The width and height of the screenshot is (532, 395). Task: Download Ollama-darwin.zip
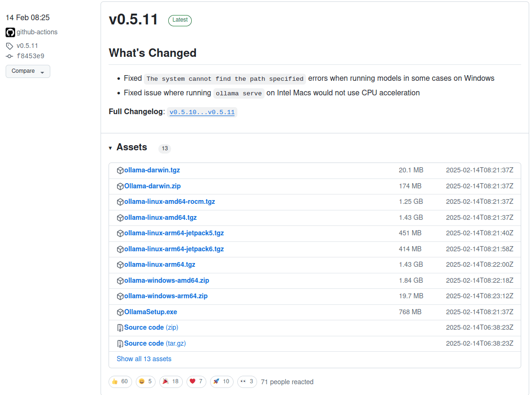[x=152, y=186]
